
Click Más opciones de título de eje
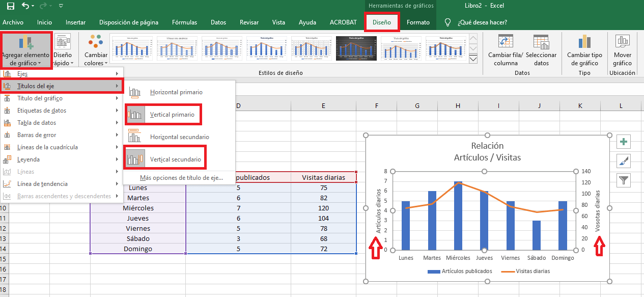tap(181, 178)
